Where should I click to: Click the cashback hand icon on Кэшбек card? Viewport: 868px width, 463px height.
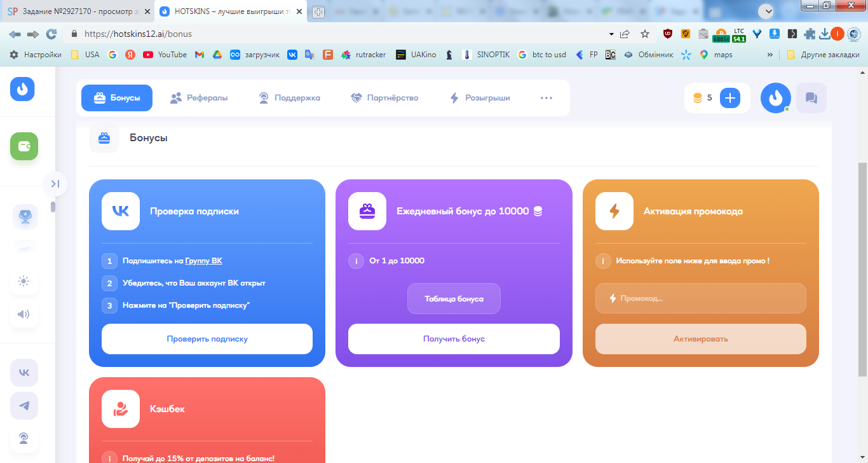[121, 409]
